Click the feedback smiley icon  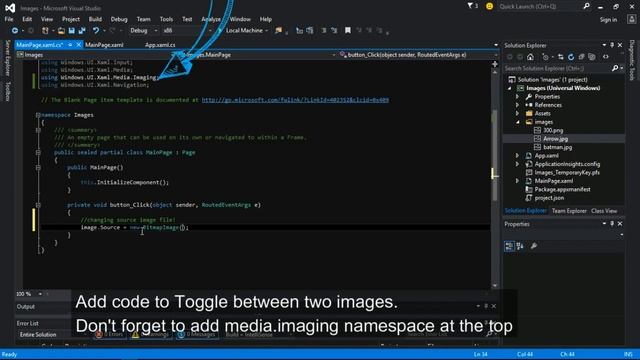click(489, 6)
